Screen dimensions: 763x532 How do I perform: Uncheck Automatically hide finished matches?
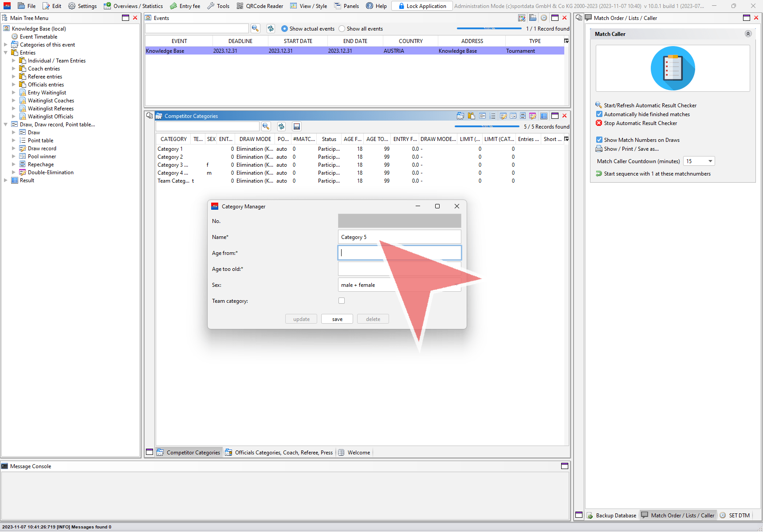(x=599, y=114)
